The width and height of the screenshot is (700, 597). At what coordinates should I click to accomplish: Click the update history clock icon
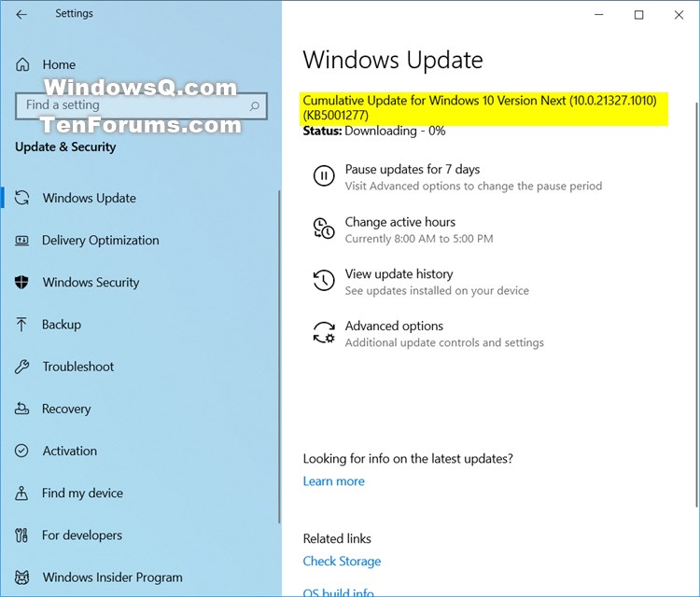tap(324, 281)
